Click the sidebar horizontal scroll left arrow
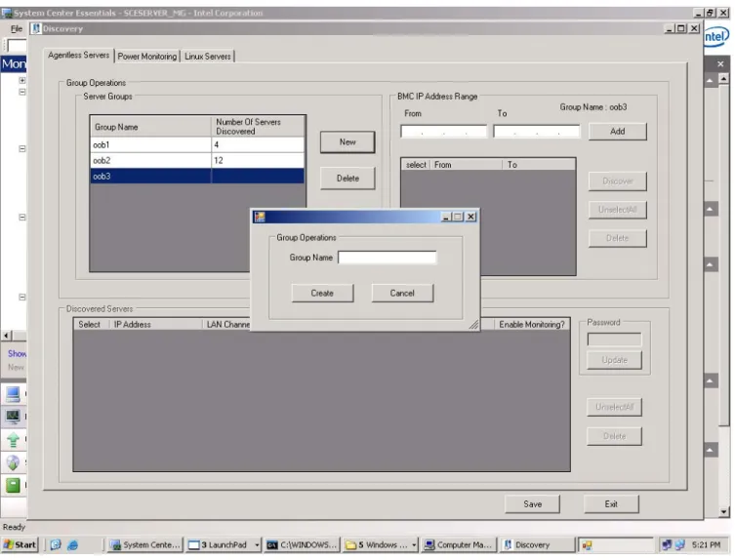Image resolution: width=735 pixels, height=560 pixels. (6, 336)
